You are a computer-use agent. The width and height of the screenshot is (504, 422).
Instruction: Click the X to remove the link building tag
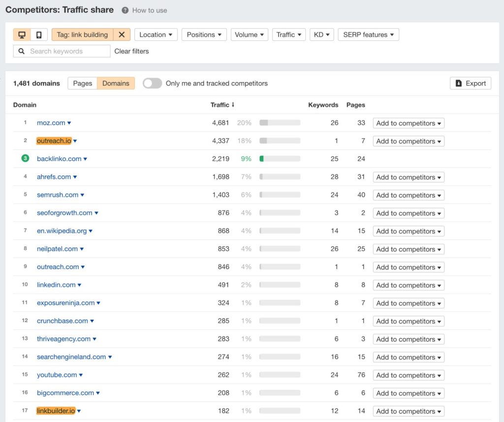(x=122, y=34)
